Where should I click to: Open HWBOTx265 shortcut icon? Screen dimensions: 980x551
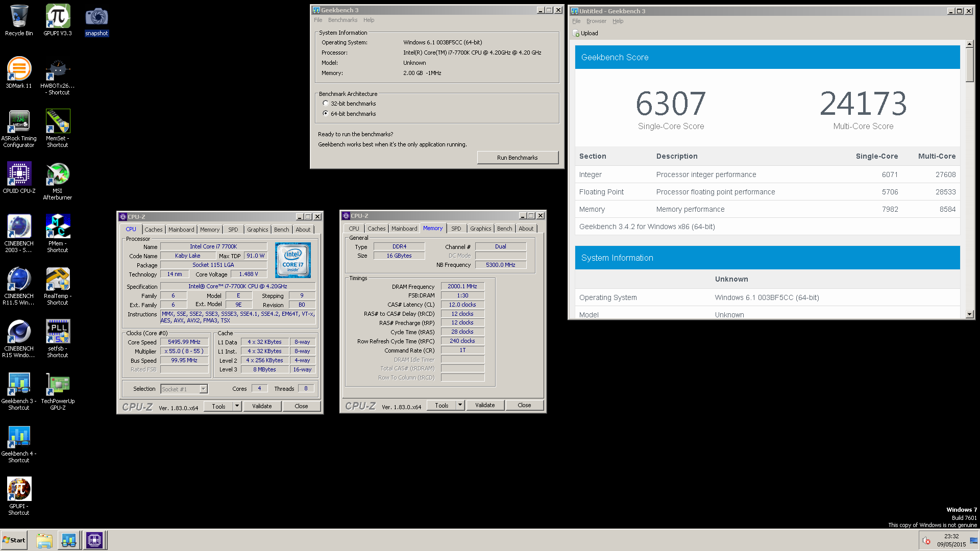(x=58, y=76)
